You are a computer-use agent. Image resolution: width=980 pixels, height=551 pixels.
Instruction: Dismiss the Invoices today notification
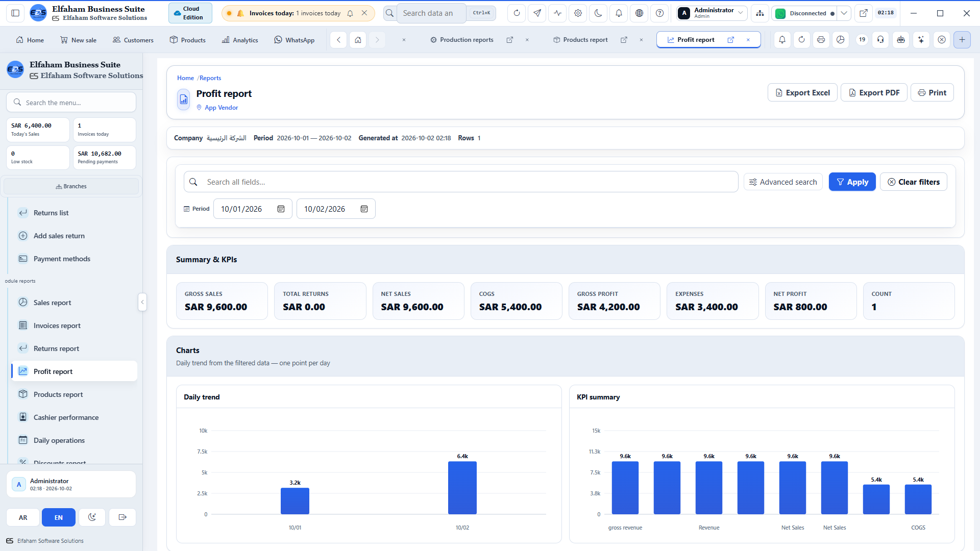pyautogui.click(x=364, y=13)
